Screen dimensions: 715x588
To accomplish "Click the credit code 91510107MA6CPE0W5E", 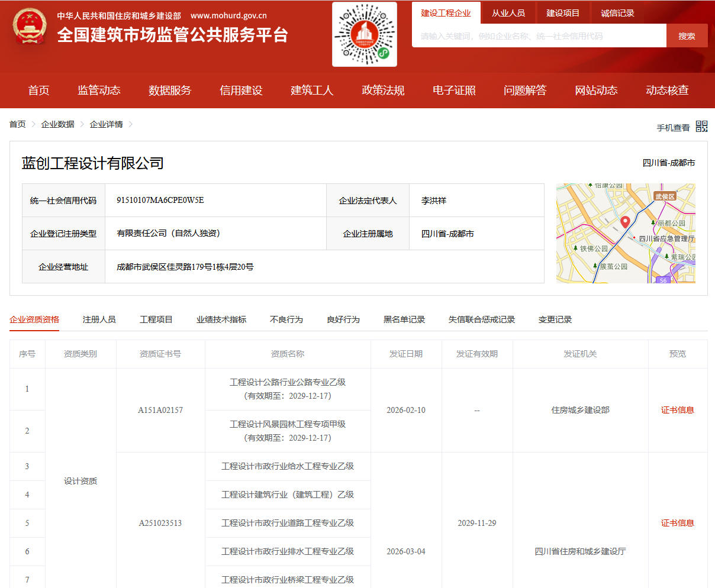I will (160, 200).
